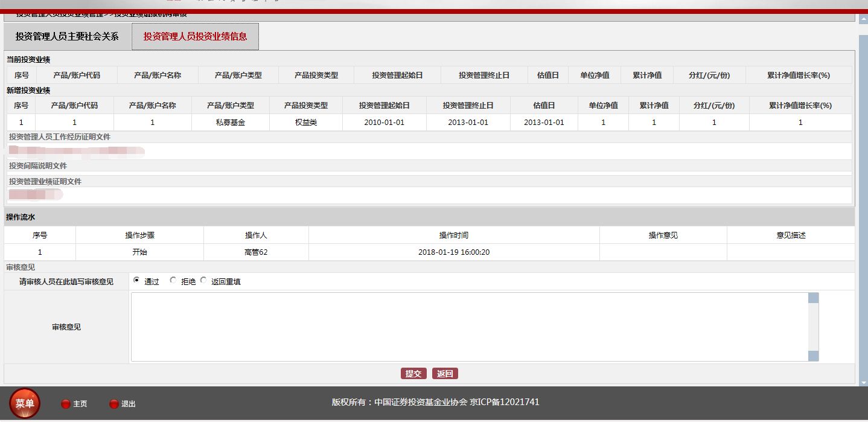Click 产品/账户代码 header in 当前投资业绩 table
868x422 pixels.
77,75
